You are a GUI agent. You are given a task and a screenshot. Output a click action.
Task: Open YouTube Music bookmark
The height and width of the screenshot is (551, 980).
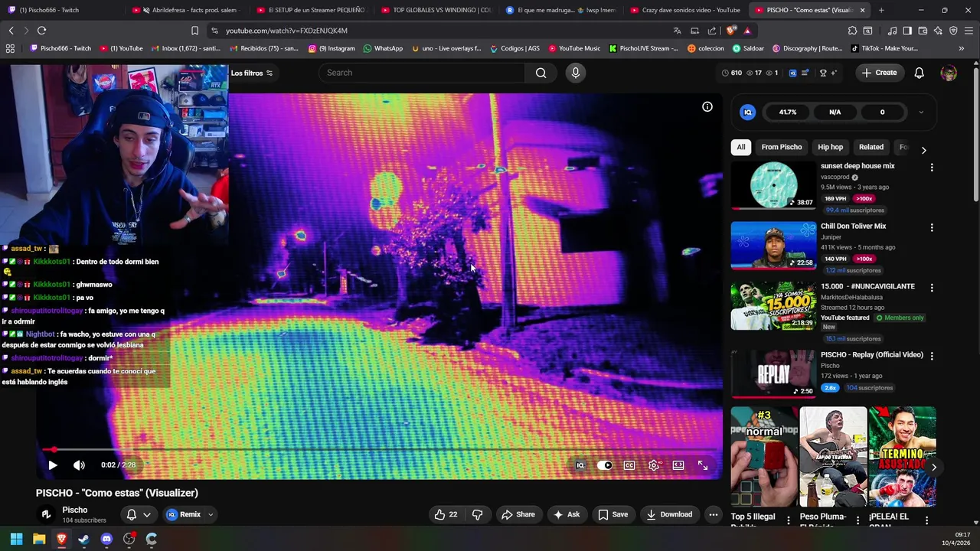coord(573,48)
